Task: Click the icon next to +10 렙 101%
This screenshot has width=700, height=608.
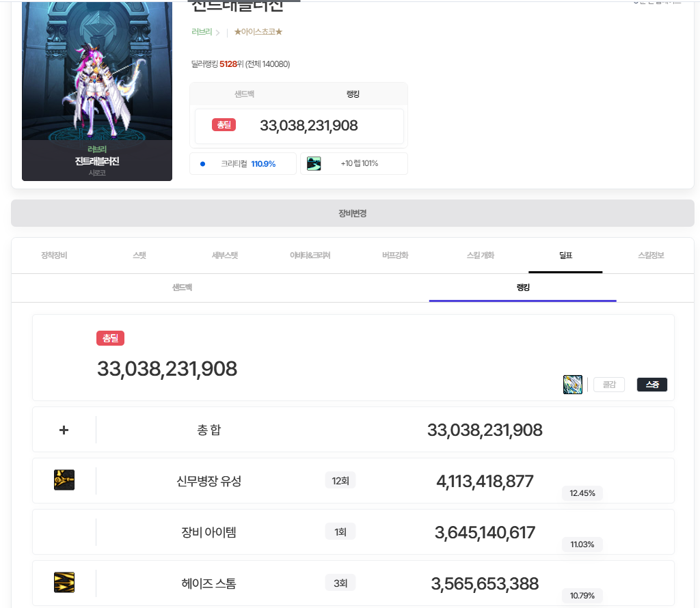Action: pyautogui.click(x=314, y=163)
